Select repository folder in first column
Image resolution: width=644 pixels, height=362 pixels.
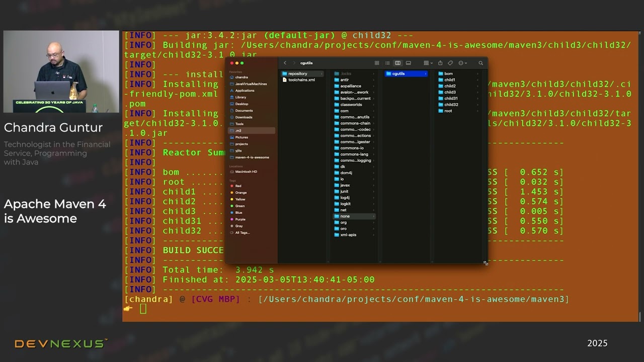tap(303, 73)
